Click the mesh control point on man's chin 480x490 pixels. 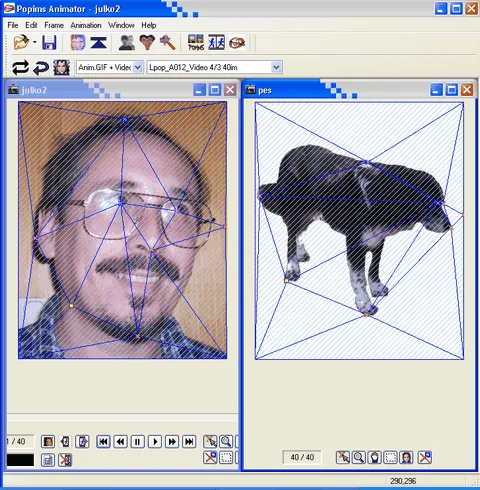pos(138,337)
